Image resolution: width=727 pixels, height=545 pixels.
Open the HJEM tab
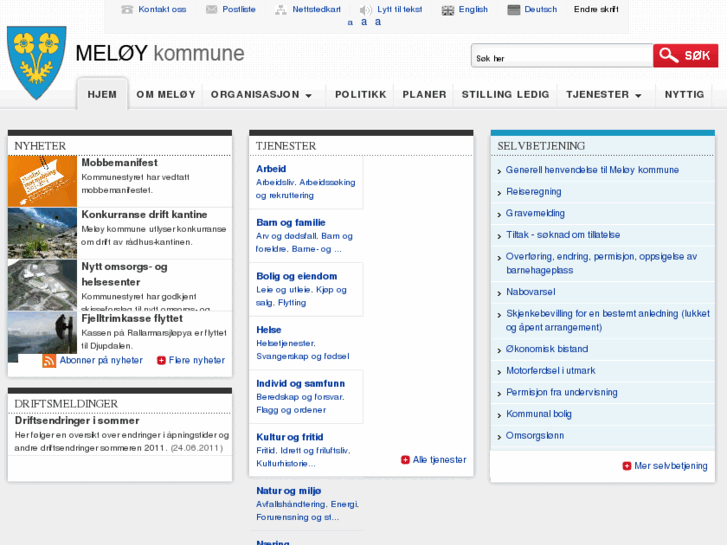coord(102,94)
